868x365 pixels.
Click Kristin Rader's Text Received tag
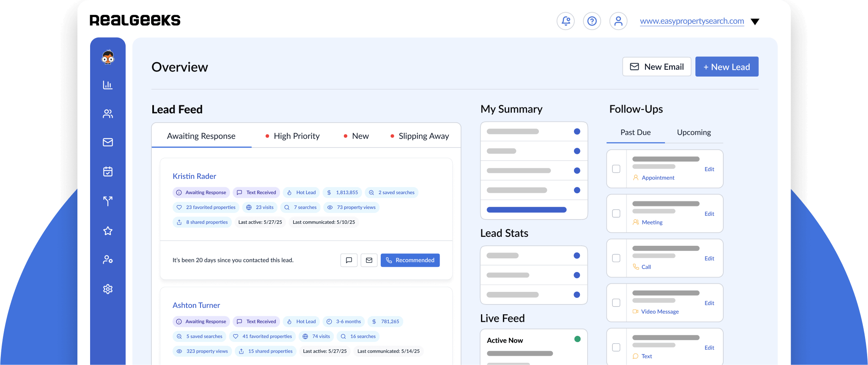pyautogui.click(x=256, y=192)
